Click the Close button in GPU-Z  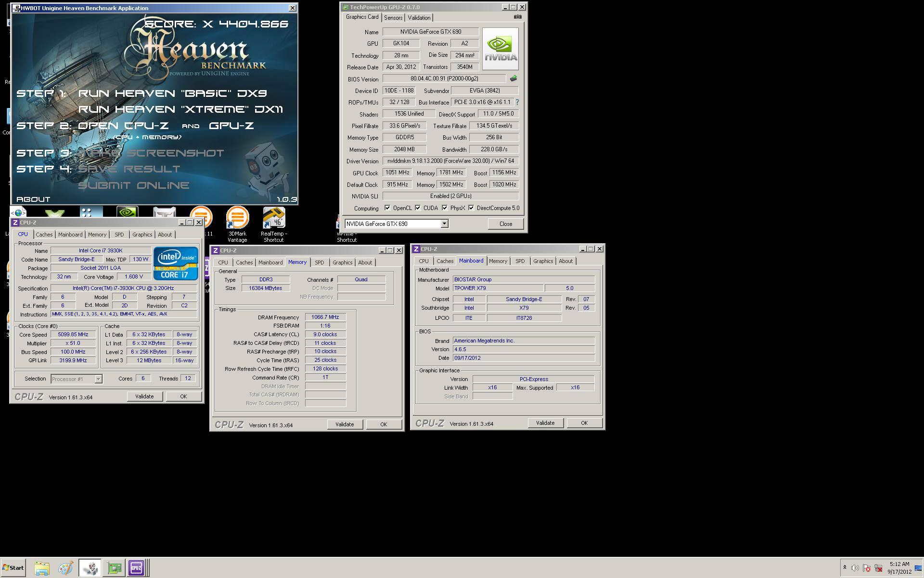(506, 224)
